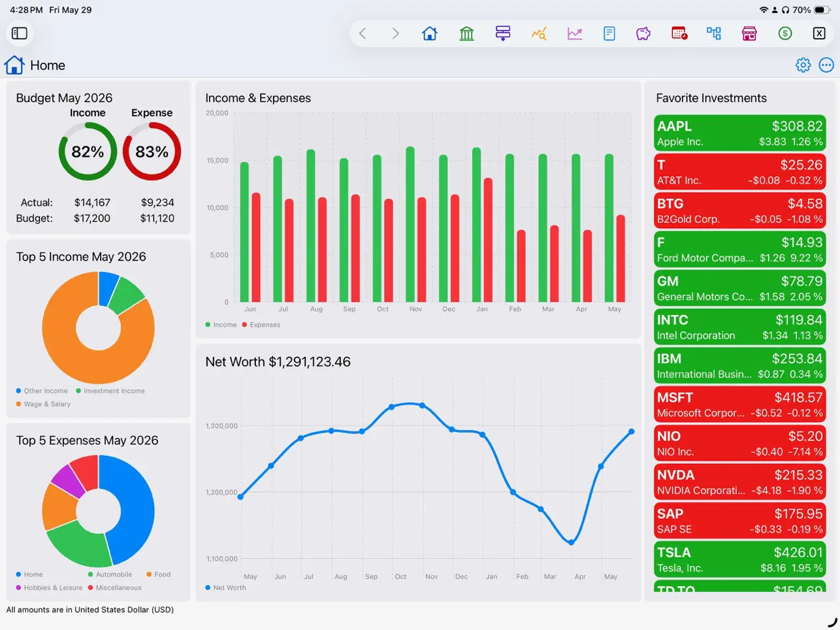Select the TSLA Tesla, Inc. card
This screenshot has width=840, height=630.
(739, 559)
